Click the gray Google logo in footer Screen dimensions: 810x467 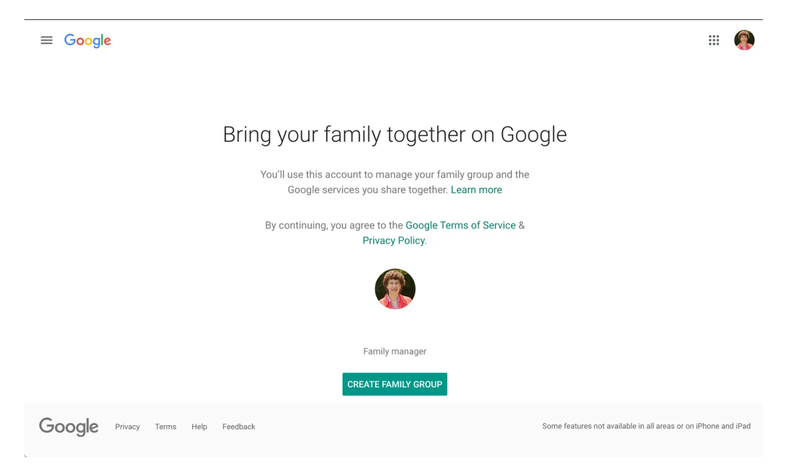pos(69,427)
